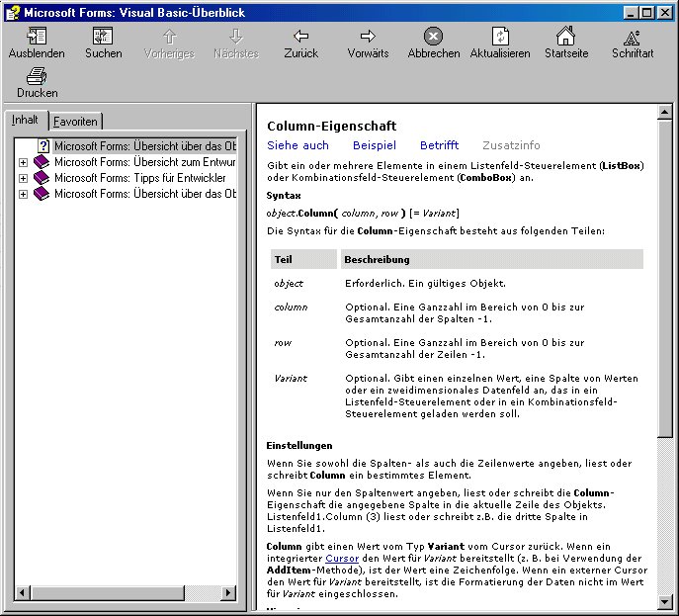Viewport: 679px width, 616px height.
Task: Click the content pane vertical scrollbar thumb
Action: (664, 279)
